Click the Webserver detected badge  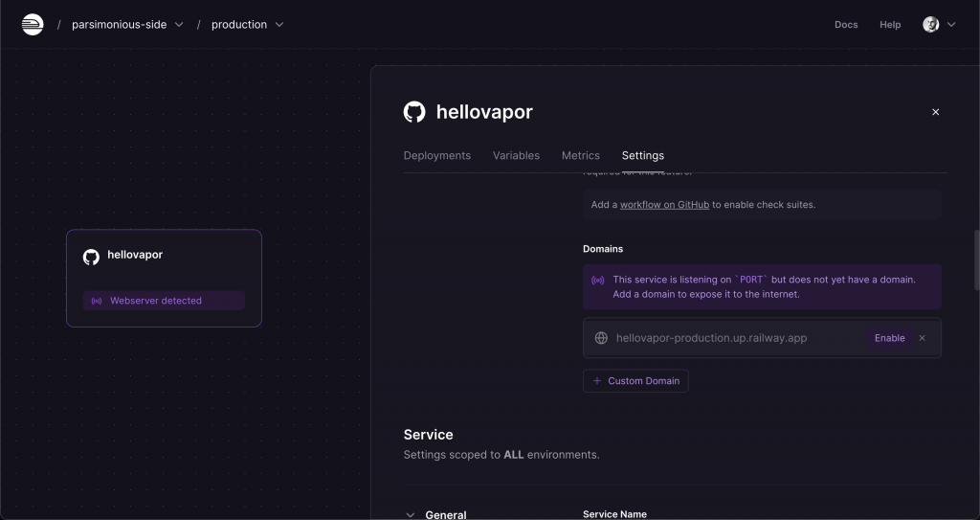[x=164, y=301]
